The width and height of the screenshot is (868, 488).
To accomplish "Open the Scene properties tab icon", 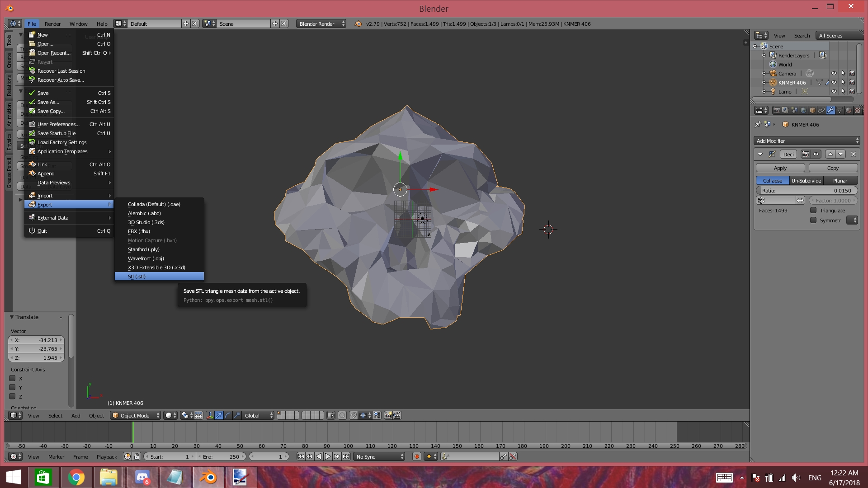I will [794, 110].
